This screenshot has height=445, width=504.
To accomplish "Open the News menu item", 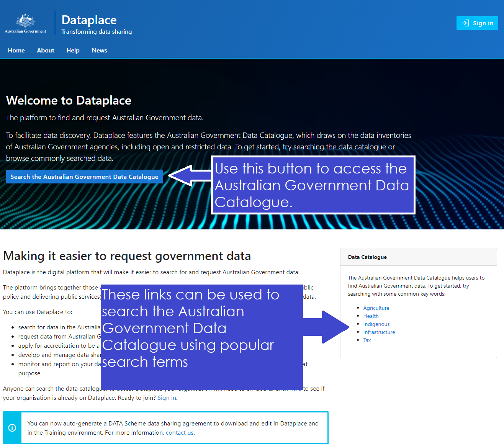I will point(100,50).
